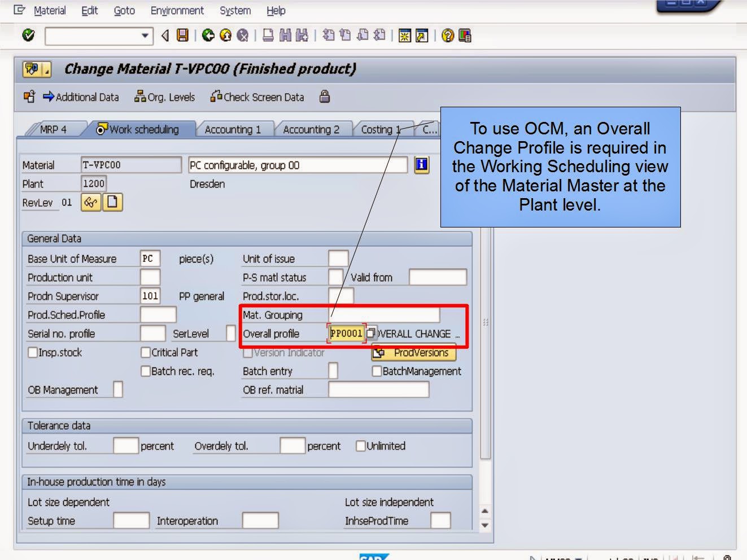Open the Environment menu
Image resolution: width=747 pixels, height=560 pixels.
click(x=177, y=10)
